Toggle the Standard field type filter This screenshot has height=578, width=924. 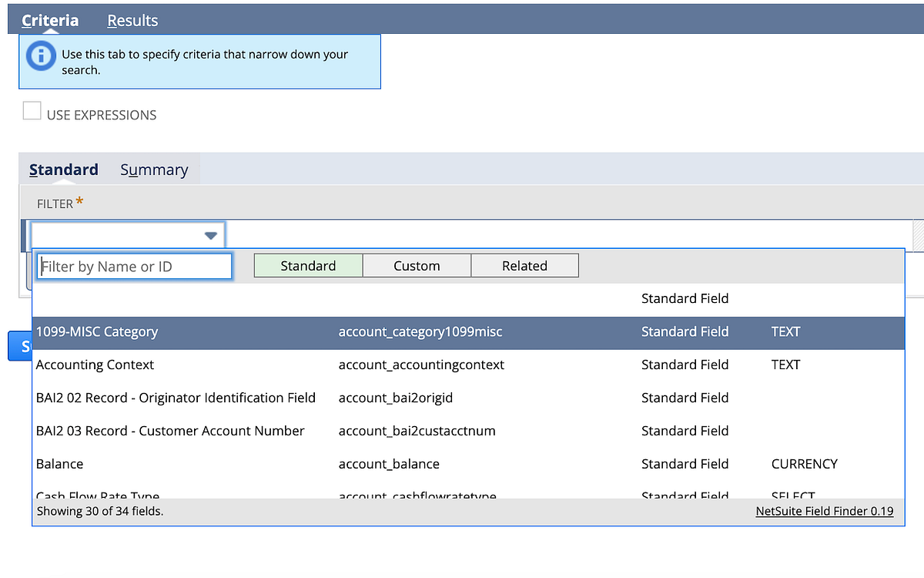pos(307,265)
